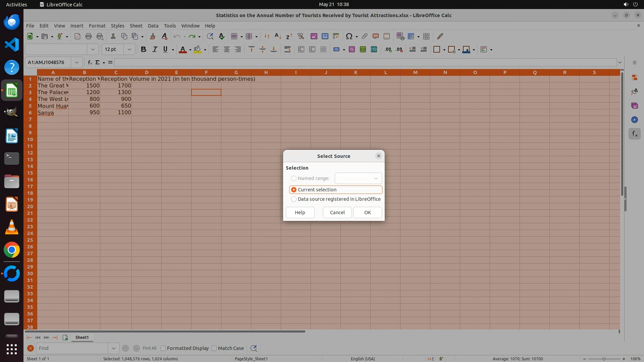Click Cancel in Select Source dialog
644x362 pixels.
[337, 213]
